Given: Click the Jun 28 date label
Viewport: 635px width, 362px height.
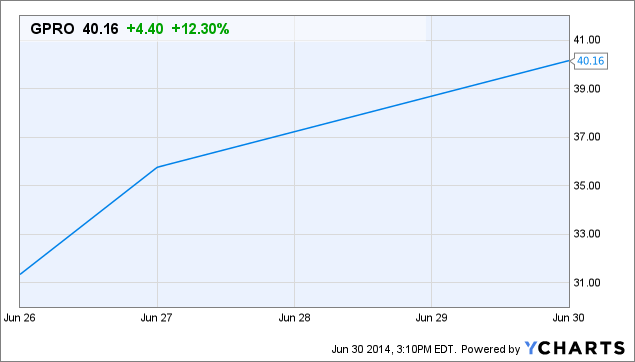Looking at the screenshot, I should tap(294, 318).
